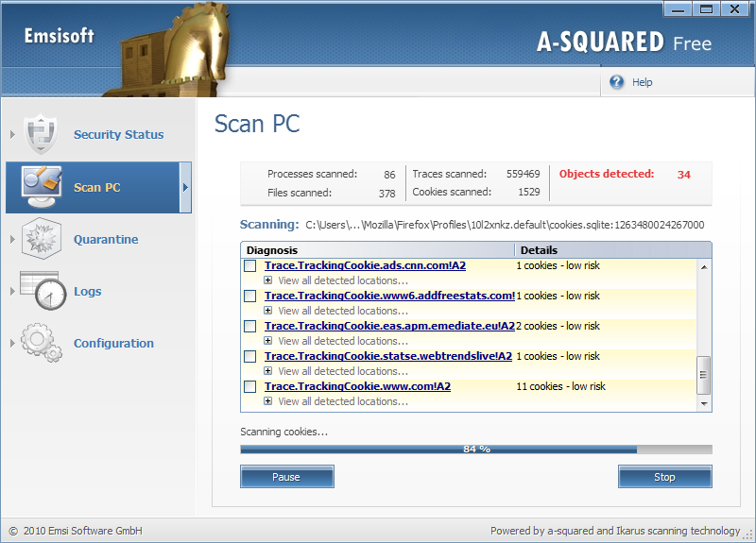
Task: Click the Logs clock icon
Action: coord(43,291)
